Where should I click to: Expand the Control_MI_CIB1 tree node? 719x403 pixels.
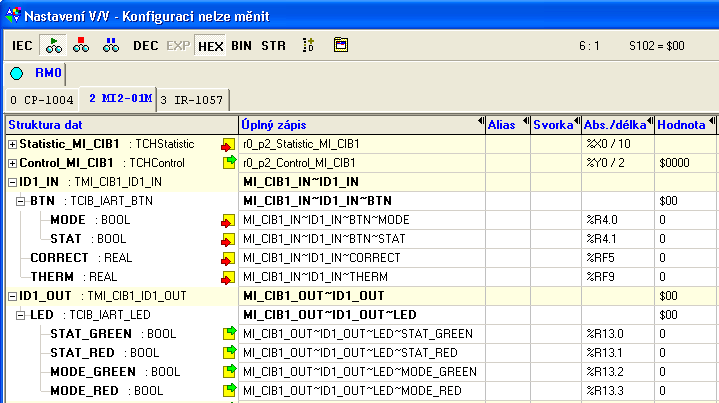pyautogui.click(x=12, y=163)
